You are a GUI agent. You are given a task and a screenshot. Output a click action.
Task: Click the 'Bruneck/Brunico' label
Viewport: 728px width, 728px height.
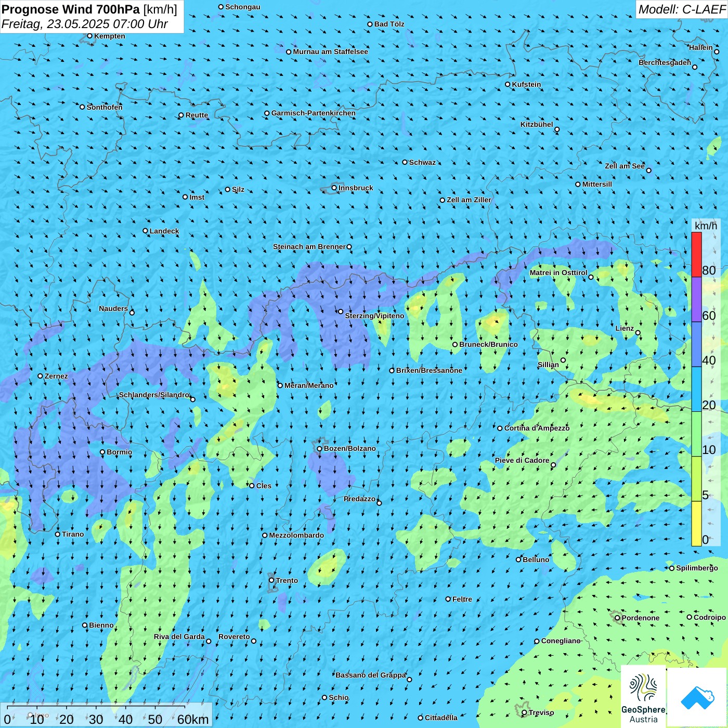(x=488, y=344)
